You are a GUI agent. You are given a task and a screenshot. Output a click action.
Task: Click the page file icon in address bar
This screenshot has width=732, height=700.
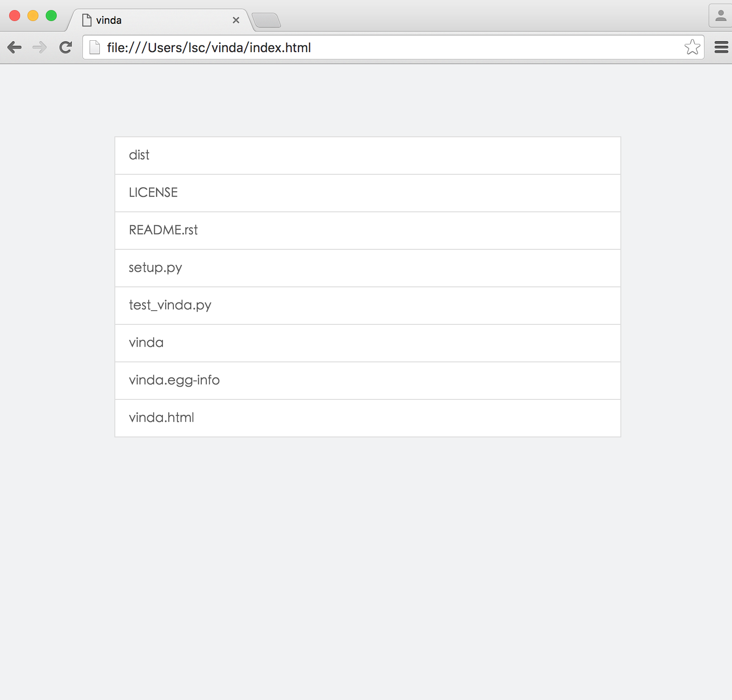(x=95, y=47)
